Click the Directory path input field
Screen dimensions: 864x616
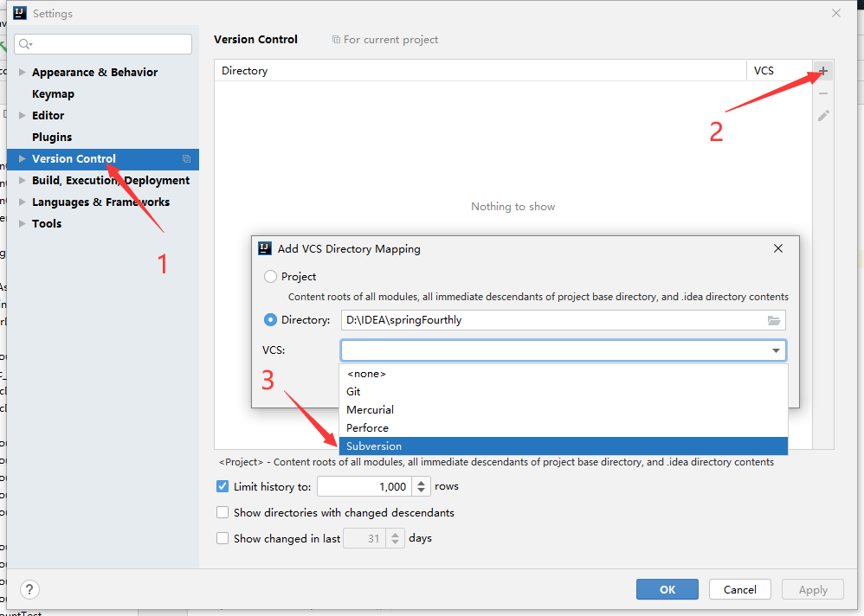[563, 320]
